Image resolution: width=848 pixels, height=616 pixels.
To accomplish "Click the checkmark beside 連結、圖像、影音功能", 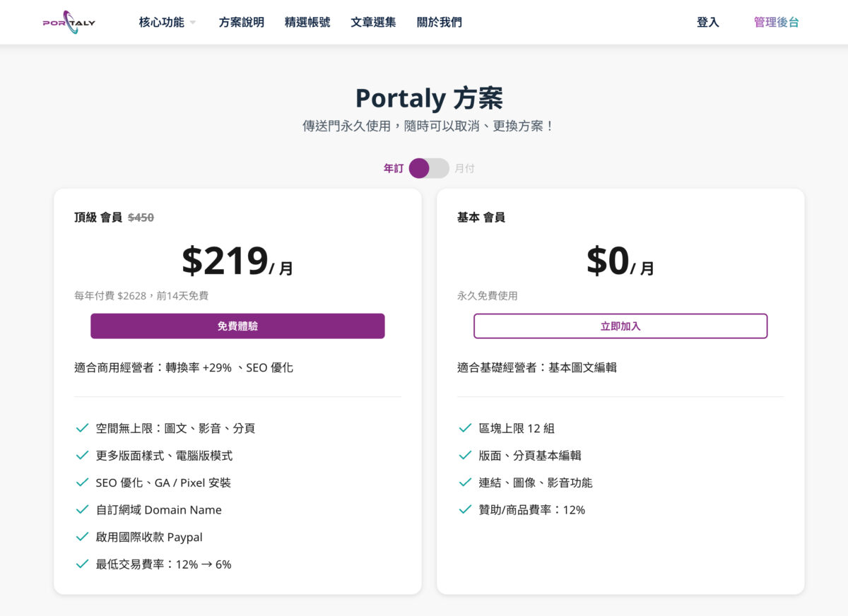I will click(x=465, y=482).
